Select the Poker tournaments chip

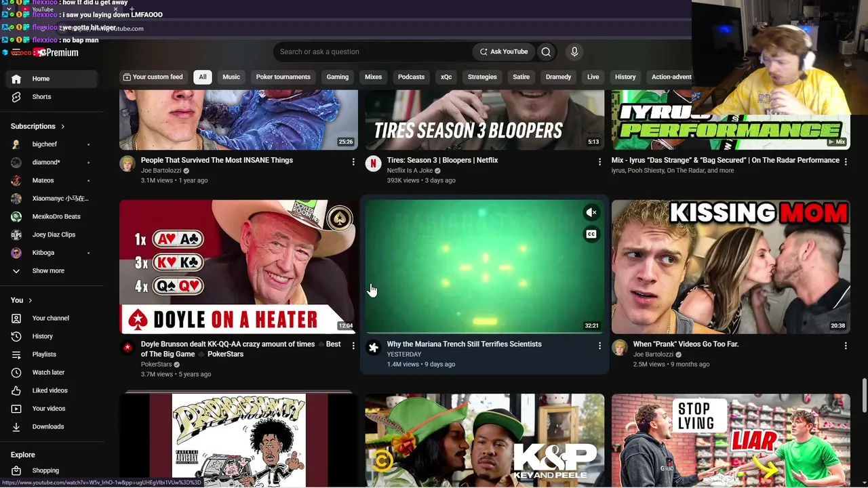click(283, 77)
